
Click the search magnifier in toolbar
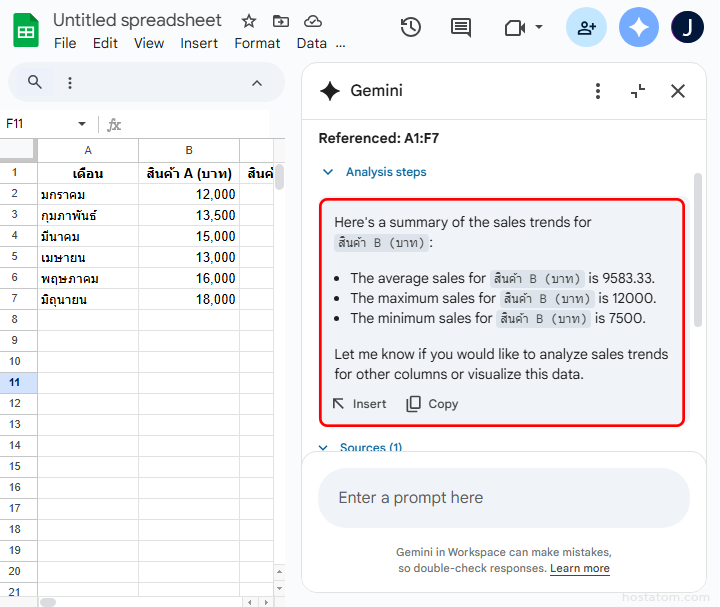[35, 82]
